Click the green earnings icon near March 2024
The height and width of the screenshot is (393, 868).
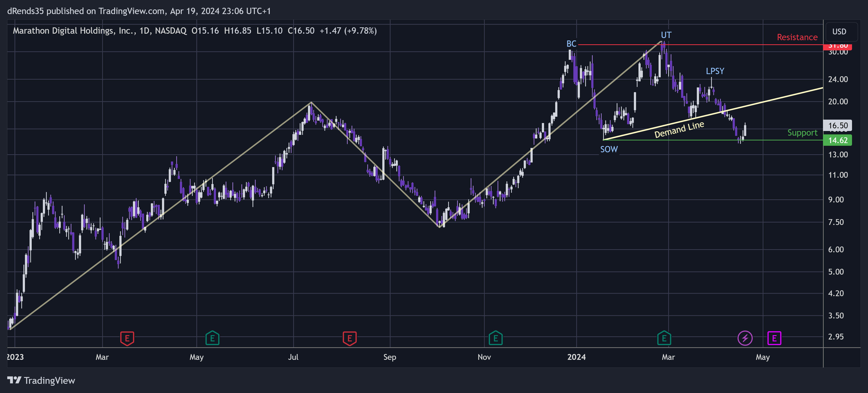[664, 338]
